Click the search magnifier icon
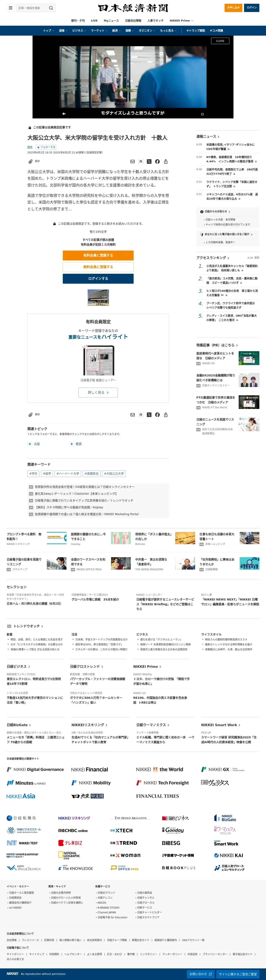This screenshot has height=980, width=266. tap(51, 8)
